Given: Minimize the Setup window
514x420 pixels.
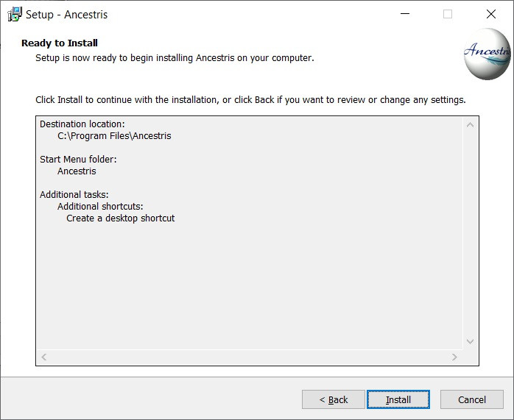Looking at the screenshot, I should point(405,14).
